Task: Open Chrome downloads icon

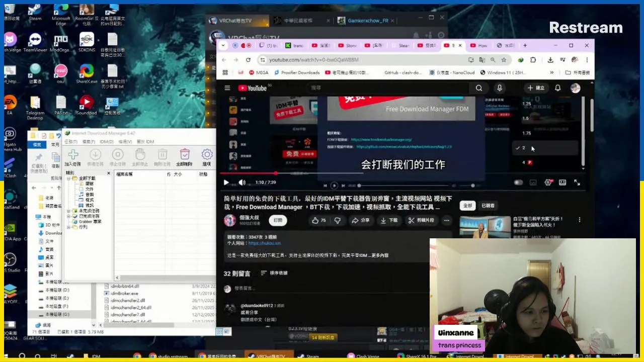Action: (550, 60)
